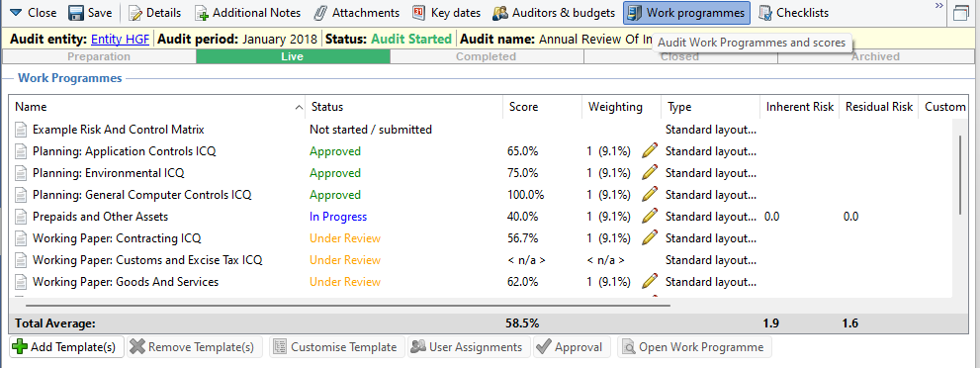
Task: Open the Attachments paperclip icon
Action: point(320,13)
